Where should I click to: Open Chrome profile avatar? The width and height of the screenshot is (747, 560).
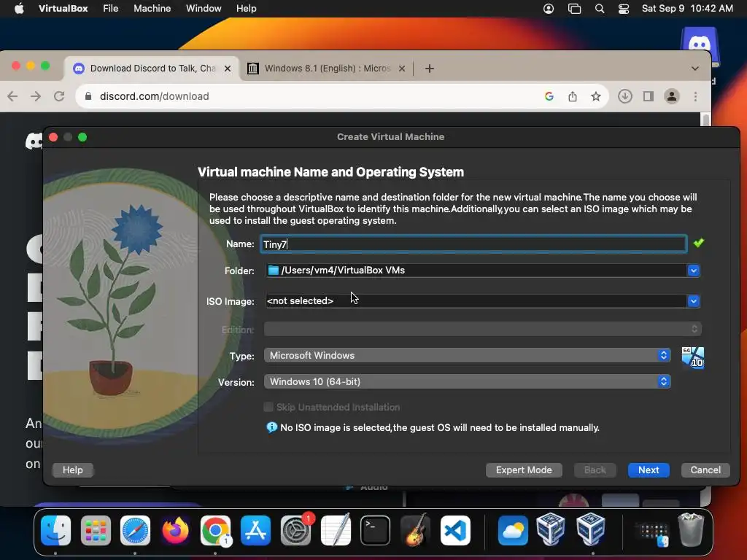pos(672,97)
